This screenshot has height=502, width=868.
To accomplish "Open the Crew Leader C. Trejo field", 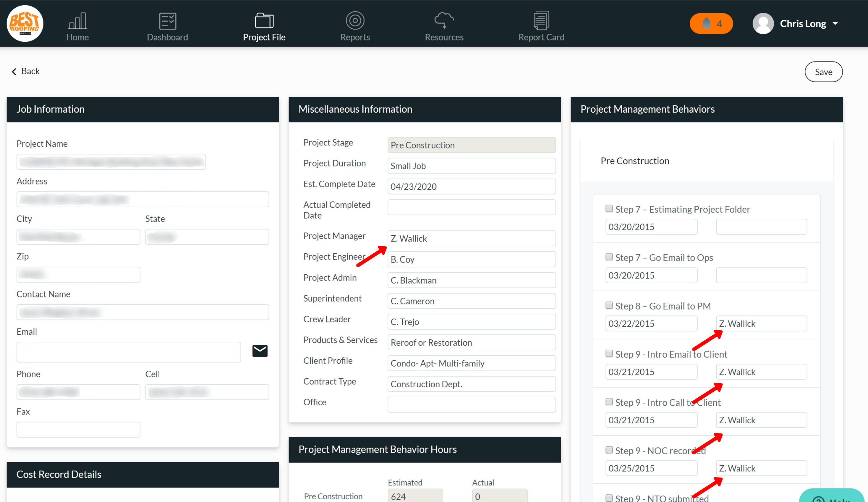I will 472,321.
